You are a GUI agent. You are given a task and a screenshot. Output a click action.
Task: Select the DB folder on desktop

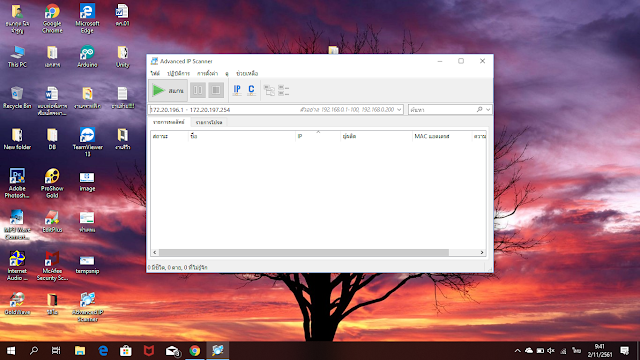[52, 139]
